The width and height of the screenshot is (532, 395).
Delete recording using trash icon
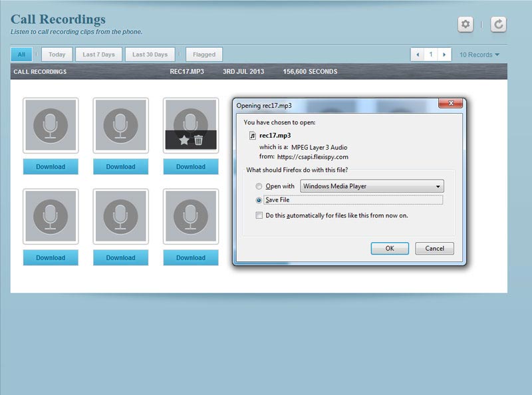[198, 140]
